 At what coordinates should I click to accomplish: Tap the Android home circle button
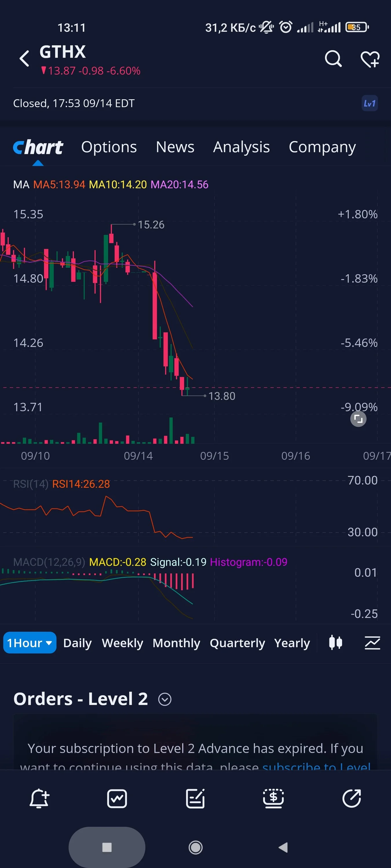click(196, 847)
